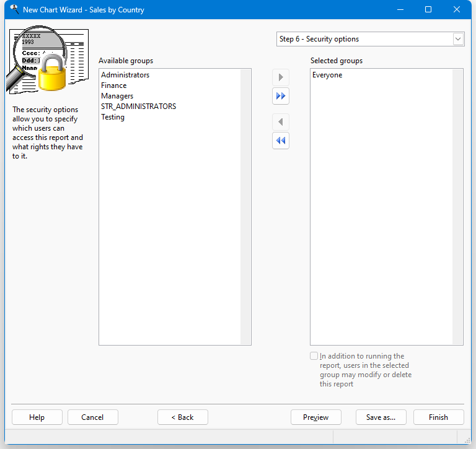Screen dimensions: 476x449
Task: Click the add selected group arrow
Action: click(x=281, y=77)
